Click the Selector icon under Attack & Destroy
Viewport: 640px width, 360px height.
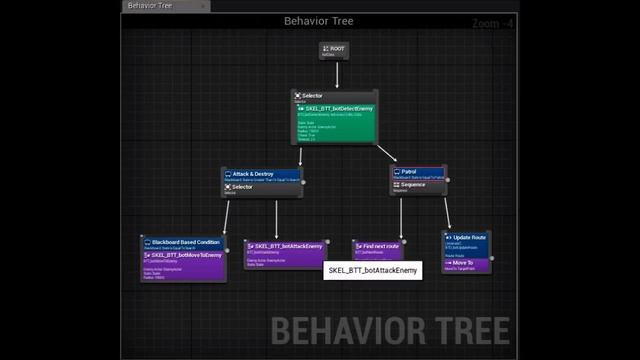(228, 187)
